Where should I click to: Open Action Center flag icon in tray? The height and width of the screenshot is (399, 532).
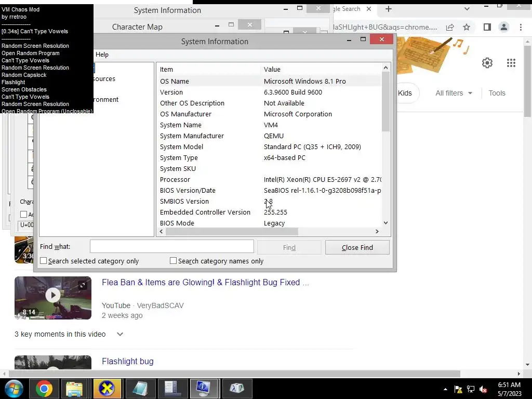coord(458,389)
